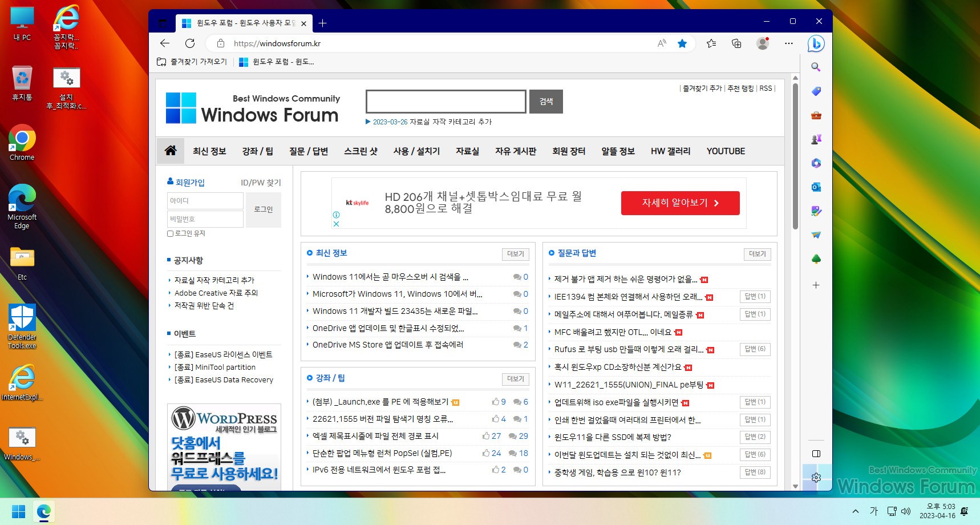Open the Edge profile avatar
980x525 pixels.
pos(763,43)
